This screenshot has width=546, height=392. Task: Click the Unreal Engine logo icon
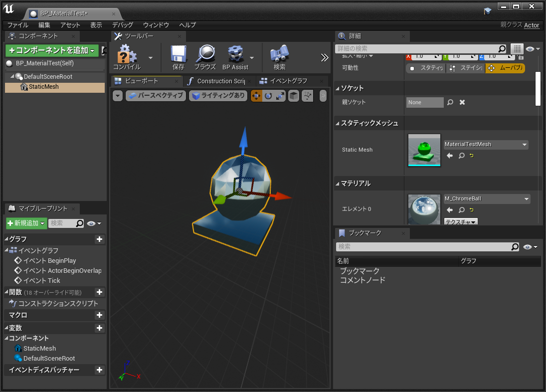8,8
